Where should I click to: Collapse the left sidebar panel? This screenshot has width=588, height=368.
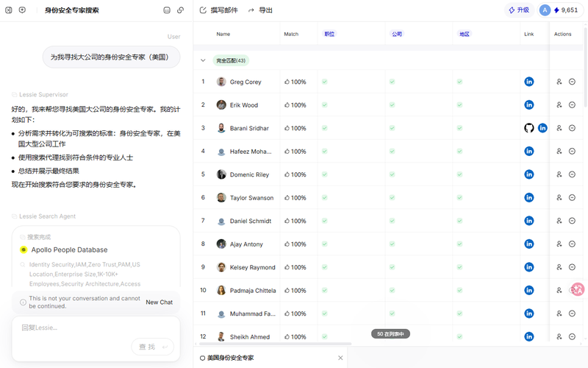point(9,10)
